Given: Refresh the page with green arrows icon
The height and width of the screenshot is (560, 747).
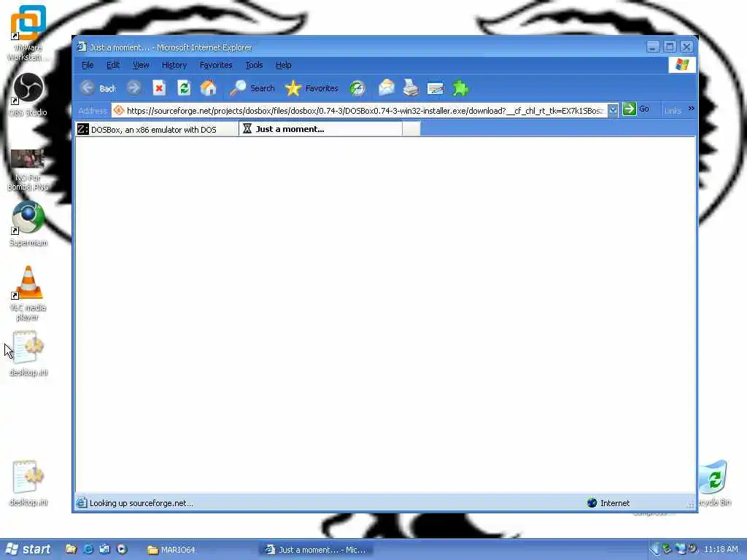Looking at the screenshot, I should (x=183, y=88).
